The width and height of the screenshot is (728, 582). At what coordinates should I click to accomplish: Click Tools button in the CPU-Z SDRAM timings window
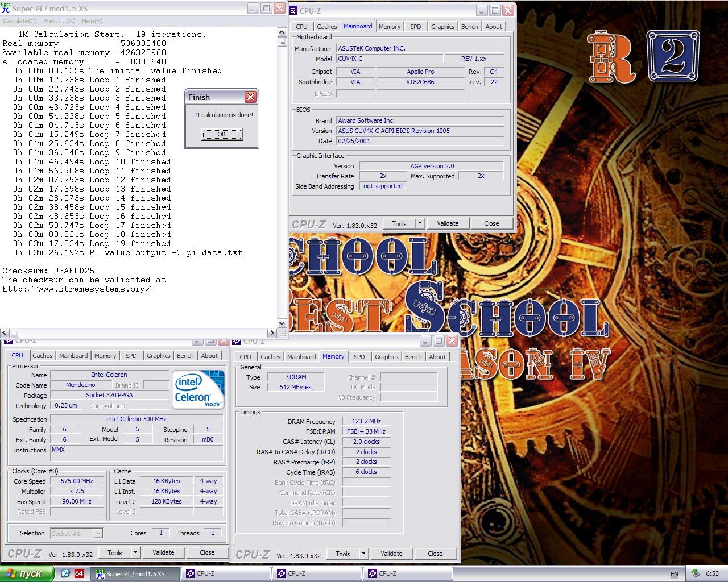tap(343, 554)
